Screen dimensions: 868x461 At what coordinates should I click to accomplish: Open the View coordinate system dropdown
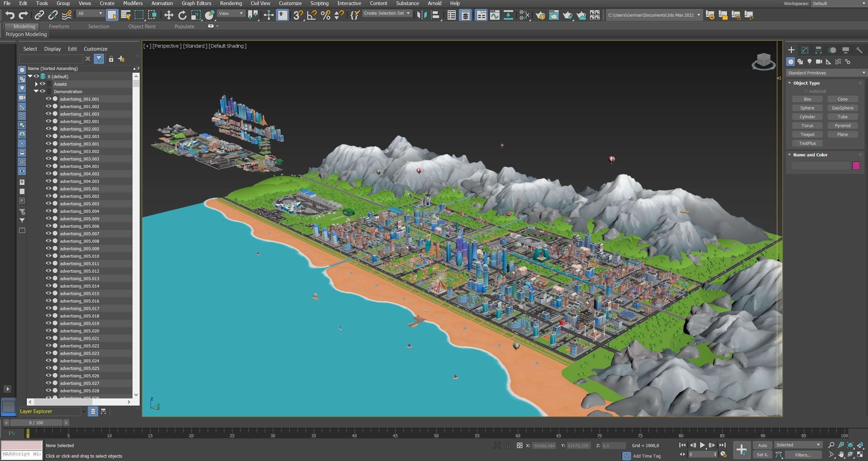[231, 13]
